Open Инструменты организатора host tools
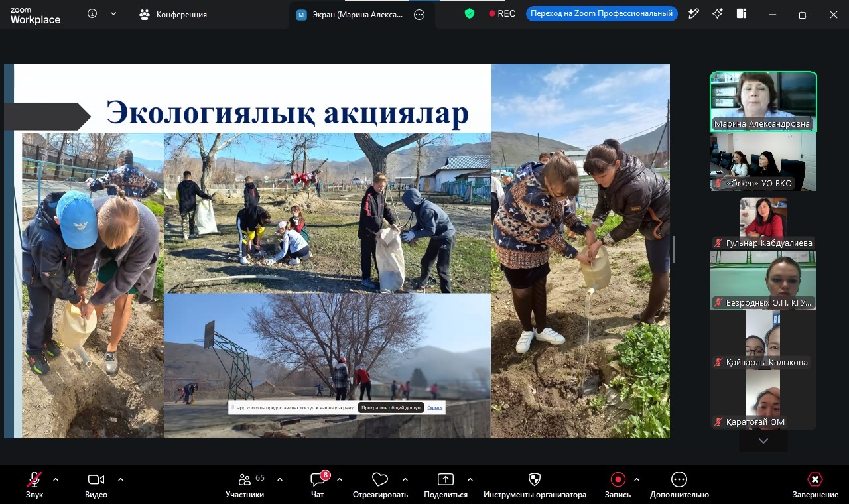The width and height of the screenshot is (849, 504). coord(535,485)
